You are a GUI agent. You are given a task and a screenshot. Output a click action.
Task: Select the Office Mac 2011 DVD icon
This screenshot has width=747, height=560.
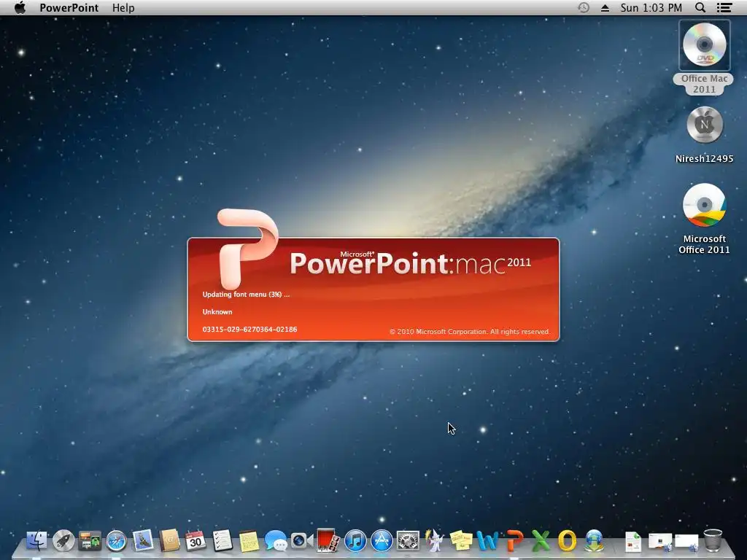coord(705,46)
